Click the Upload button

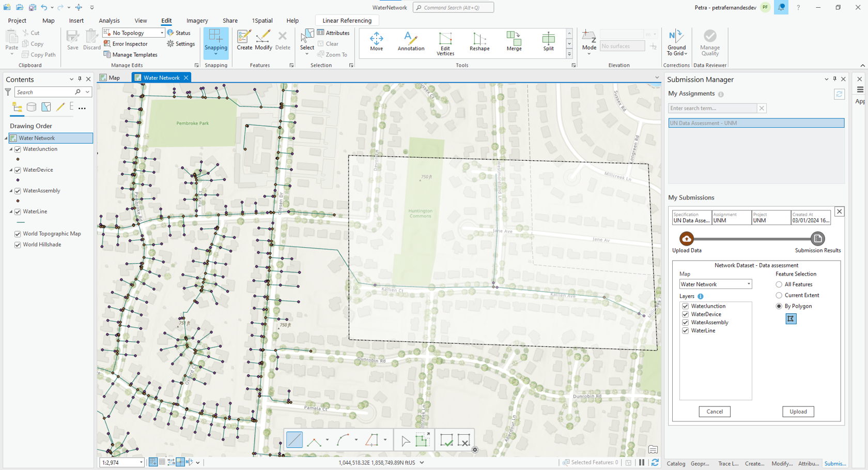point(798,412)
